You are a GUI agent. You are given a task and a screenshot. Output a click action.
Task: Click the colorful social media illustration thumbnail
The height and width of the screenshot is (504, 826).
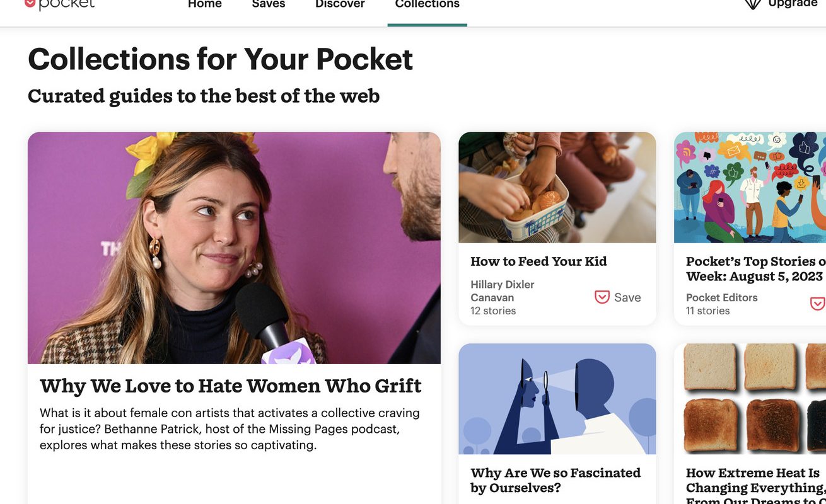coord(750,187)
